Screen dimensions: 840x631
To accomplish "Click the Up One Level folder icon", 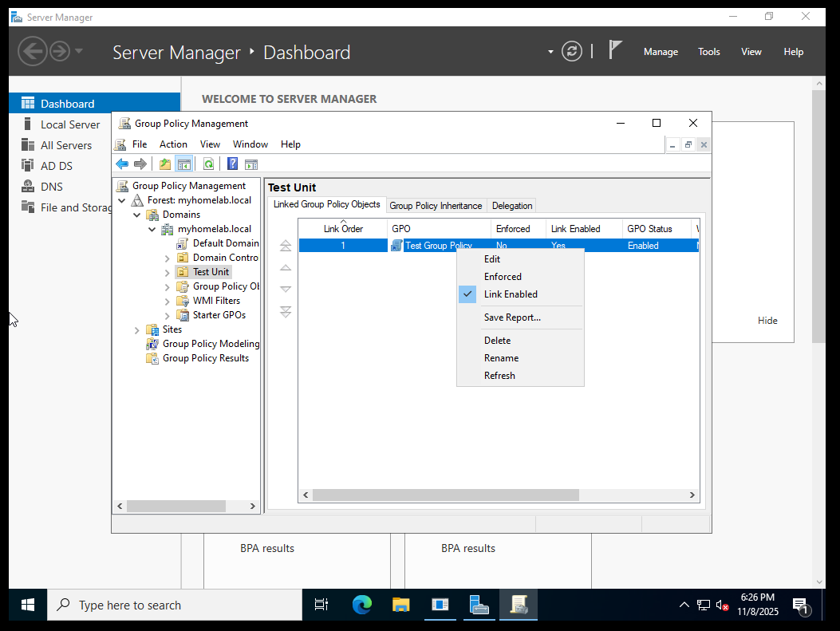I will point(165,164).
